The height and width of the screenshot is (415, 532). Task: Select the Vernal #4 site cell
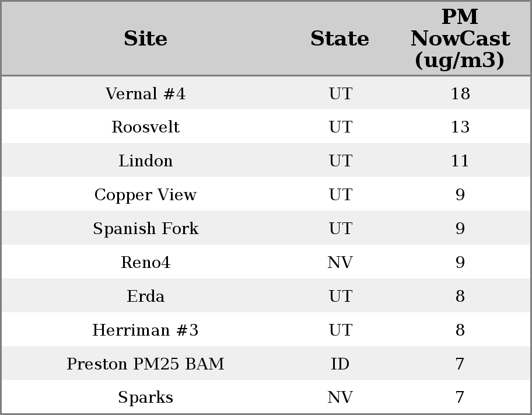click(x=145, y=93)
